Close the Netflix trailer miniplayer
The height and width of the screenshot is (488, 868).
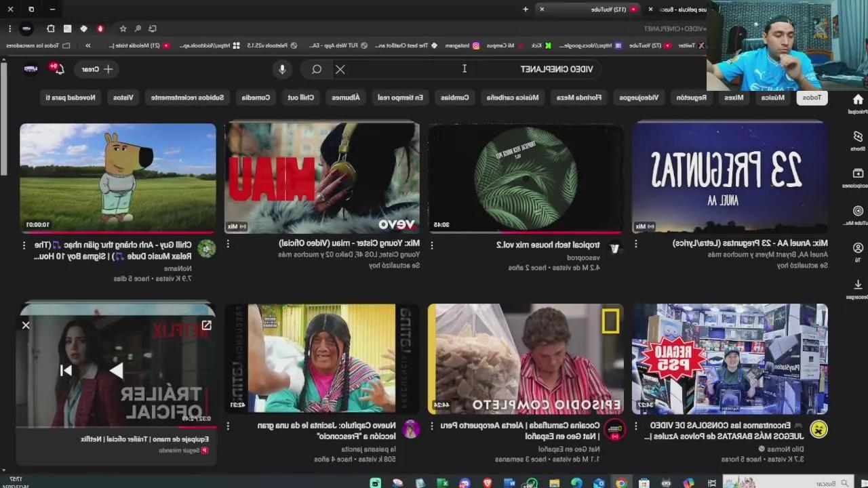point(26,326)
